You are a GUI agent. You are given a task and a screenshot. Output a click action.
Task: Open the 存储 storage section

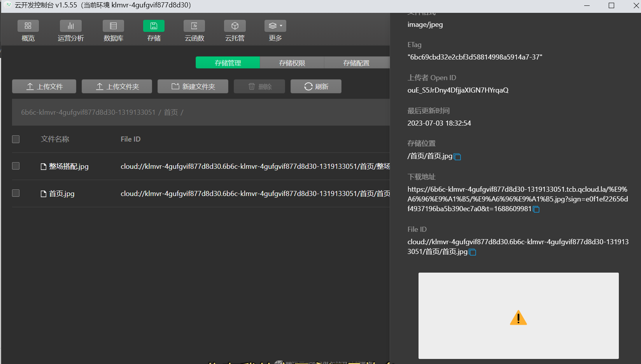154,31
